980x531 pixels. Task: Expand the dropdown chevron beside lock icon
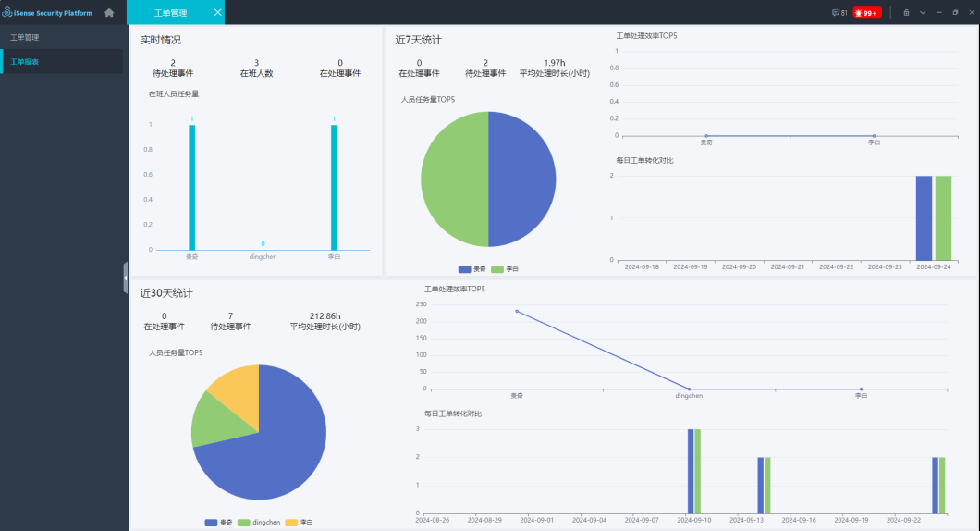[922, 12]
